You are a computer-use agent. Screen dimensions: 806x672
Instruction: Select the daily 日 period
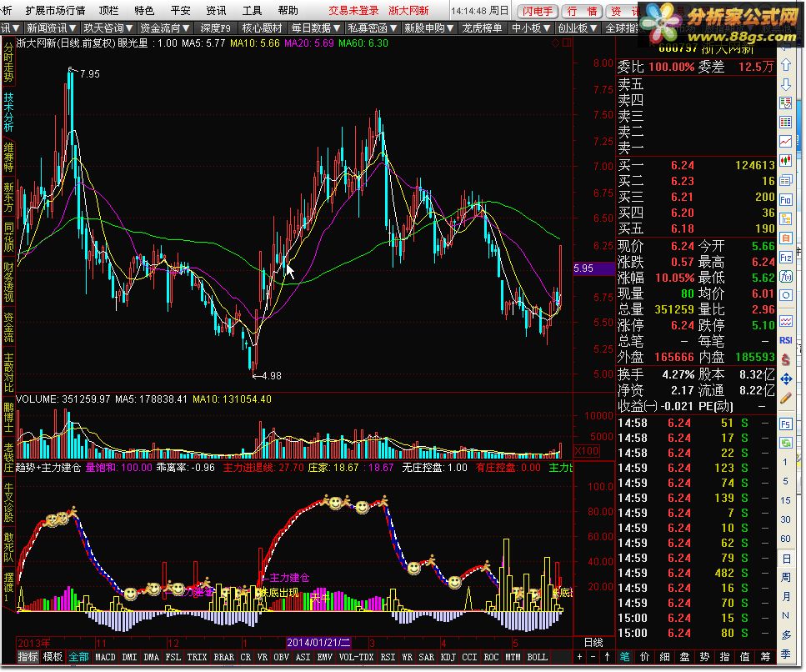click(786, 559)
